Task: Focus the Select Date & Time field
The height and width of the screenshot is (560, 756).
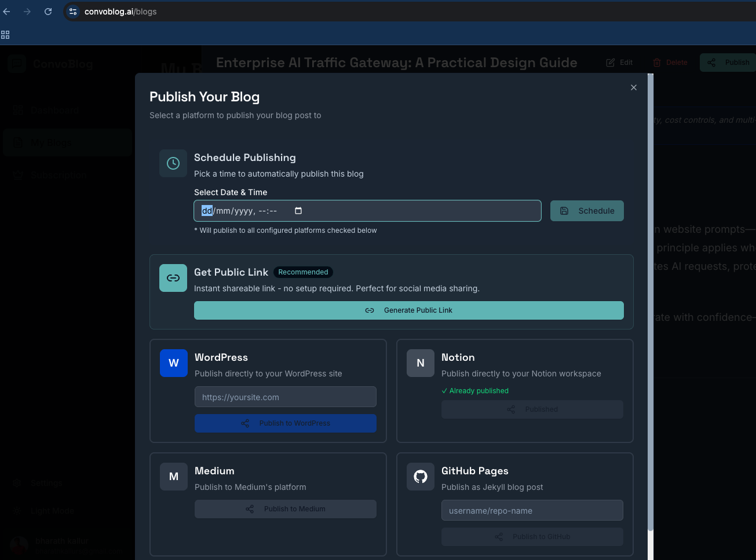Action: [367, 211]
